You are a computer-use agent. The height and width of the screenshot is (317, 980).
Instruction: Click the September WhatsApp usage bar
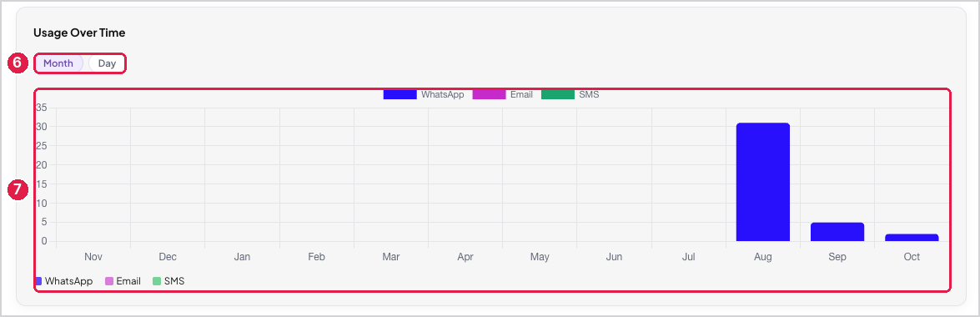coord(837,232)
